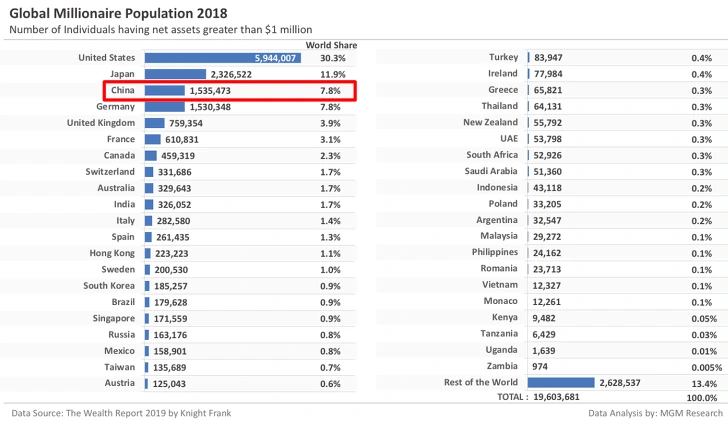Viewport: 728px width, 424px height.
Task: Click the World Share column header
Action: pos(331,45)
